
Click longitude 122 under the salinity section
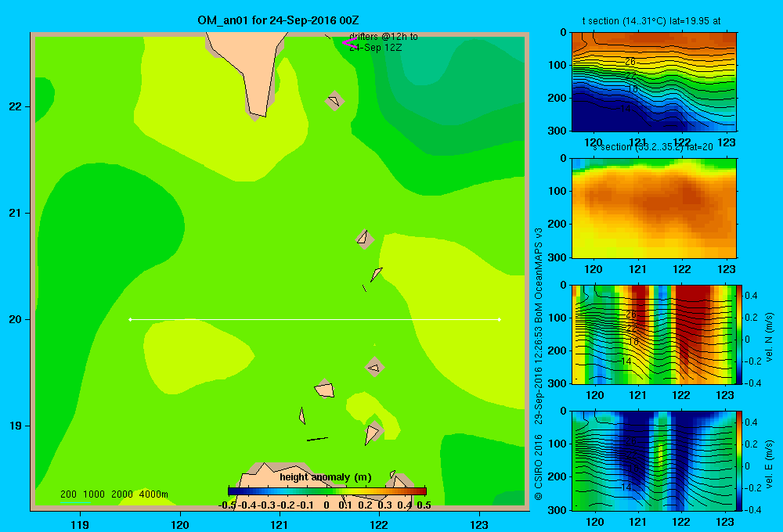(682, 269)
